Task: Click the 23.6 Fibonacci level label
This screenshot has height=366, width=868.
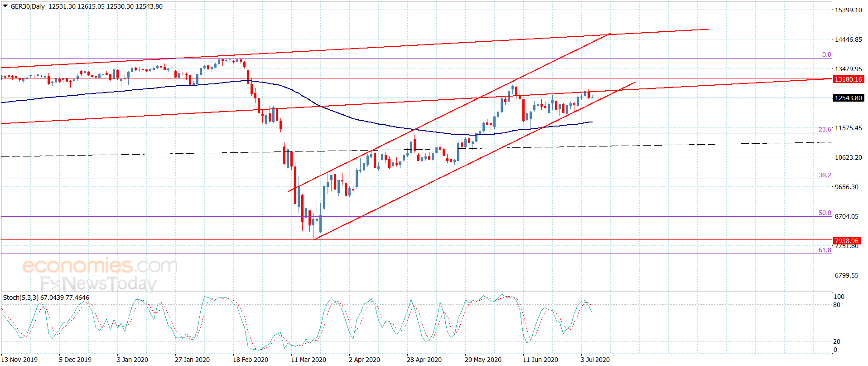Action: click(825, 129)
